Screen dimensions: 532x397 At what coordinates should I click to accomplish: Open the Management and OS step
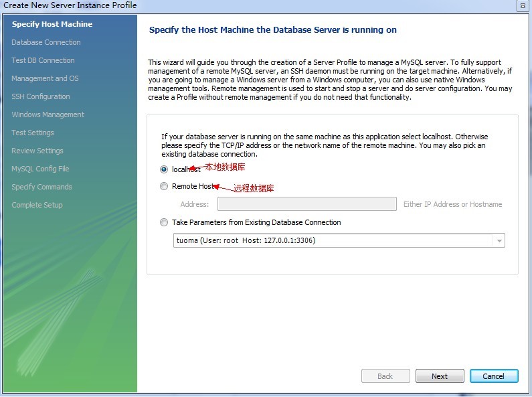[x=45, y=78]
